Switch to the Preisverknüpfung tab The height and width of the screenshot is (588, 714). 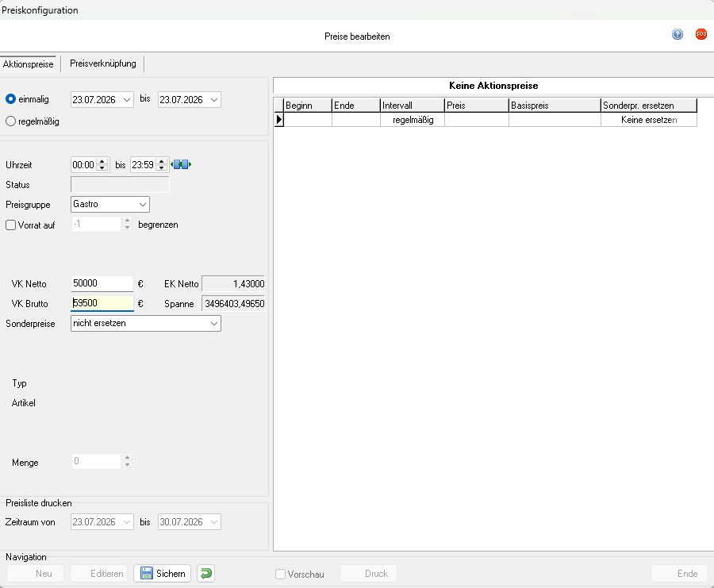pyautogui.click(x=103, y=63)
